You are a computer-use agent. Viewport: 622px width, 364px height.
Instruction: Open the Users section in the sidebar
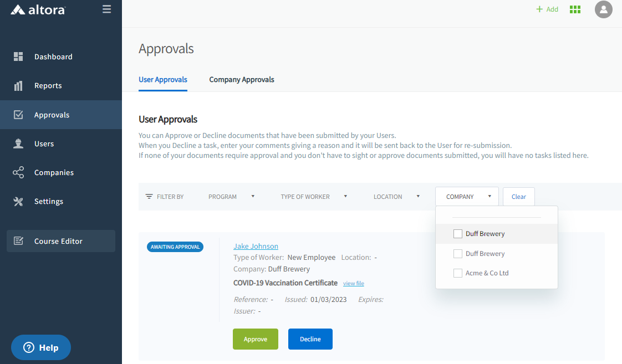[x=44, y=143]
